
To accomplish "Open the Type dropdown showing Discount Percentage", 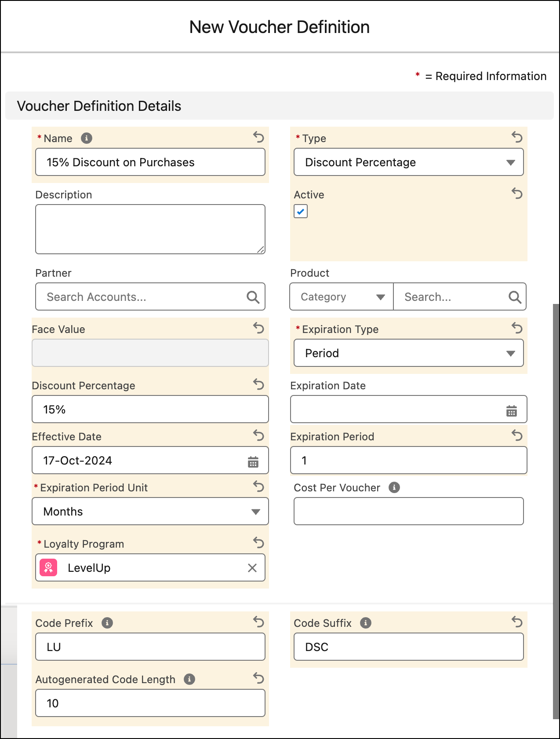I will 409,162.
